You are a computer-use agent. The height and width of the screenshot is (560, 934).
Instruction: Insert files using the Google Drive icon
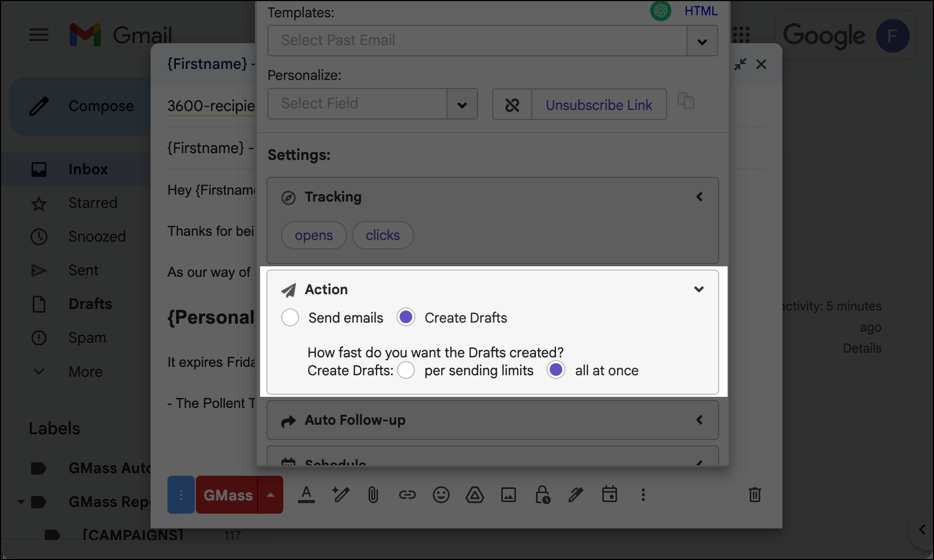pos(474,495)
